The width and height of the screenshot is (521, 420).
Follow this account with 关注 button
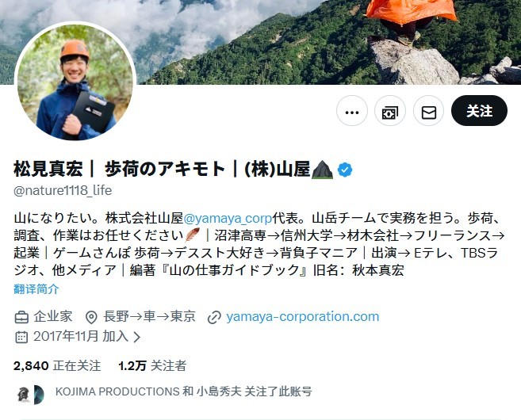pos(479,111)
